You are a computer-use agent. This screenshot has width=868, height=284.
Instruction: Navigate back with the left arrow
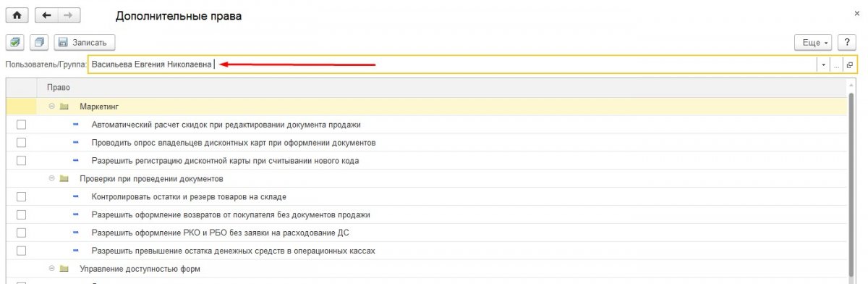tap(46, 15)
